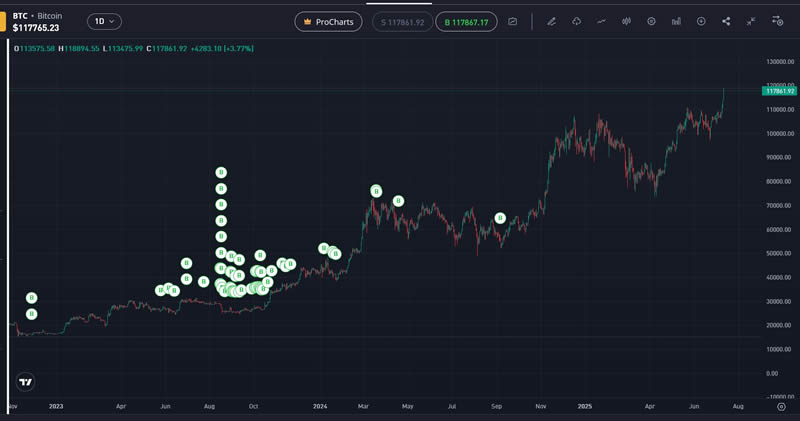The image size is (800, 421).
Task: Open time axis settings gear icon
Action: 781,407
